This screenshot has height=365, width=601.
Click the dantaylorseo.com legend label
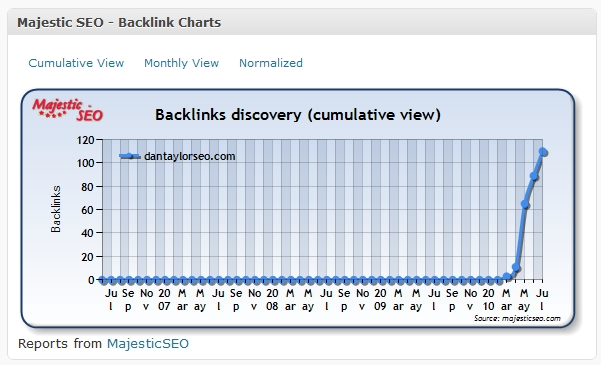[190, 156]
